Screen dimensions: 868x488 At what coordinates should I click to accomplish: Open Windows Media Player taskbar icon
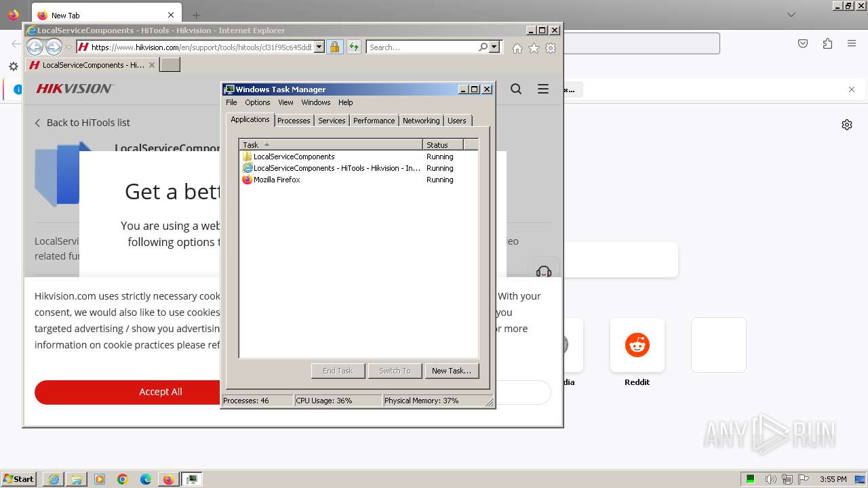click(x=100, y=479)
